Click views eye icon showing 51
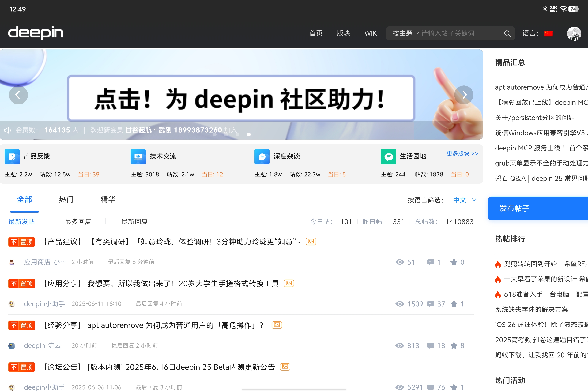 399,262
